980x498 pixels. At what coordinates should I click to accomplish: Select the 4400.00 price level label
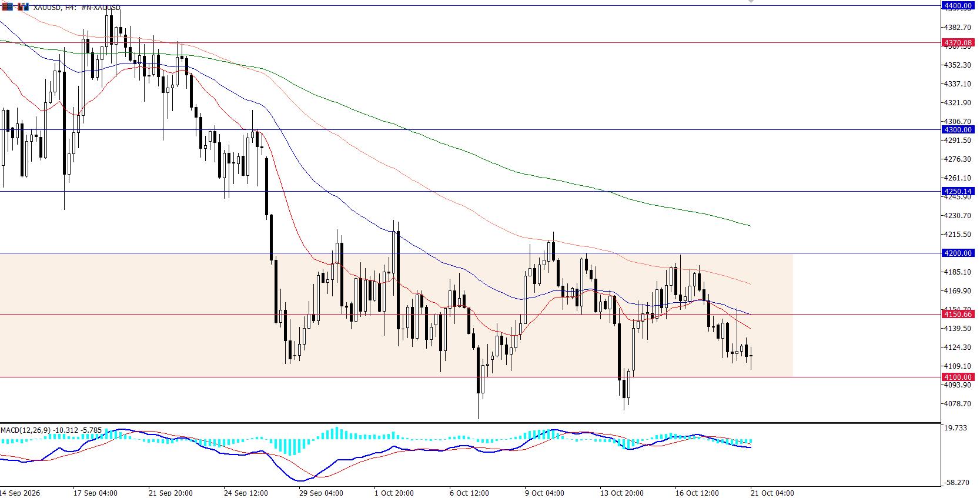(x=957, y=6)
